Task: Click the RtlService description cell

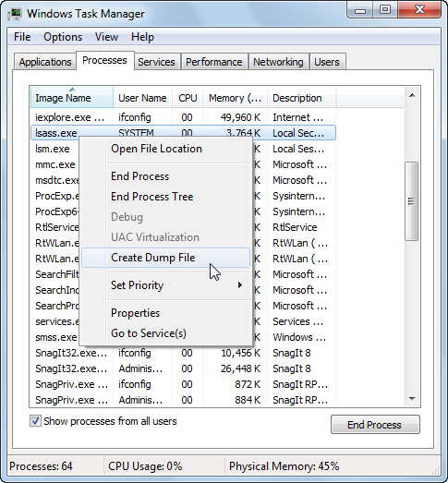Action: [x=295, y=227]
